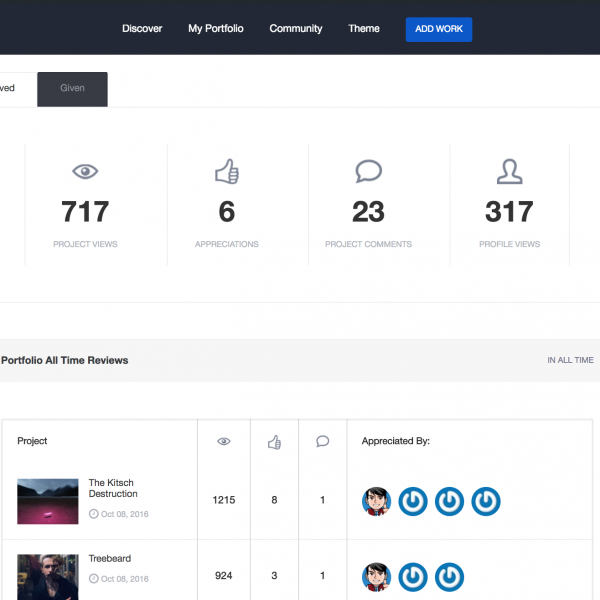This screenshot has width=600, height=600.
Task: Click the APPRECIATIONS label
Action: (227, 244)
